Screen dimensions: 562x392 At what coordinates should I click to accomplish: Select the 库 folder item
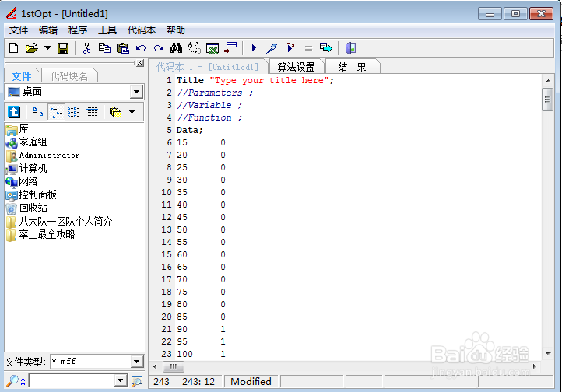[17, 129]
